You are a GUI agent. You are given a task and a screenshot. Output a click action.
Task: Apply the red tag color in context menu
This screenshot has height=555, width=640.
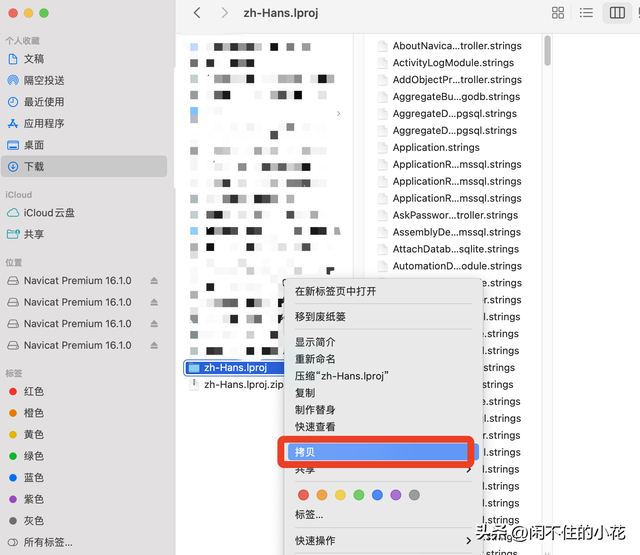pos(303,495)
